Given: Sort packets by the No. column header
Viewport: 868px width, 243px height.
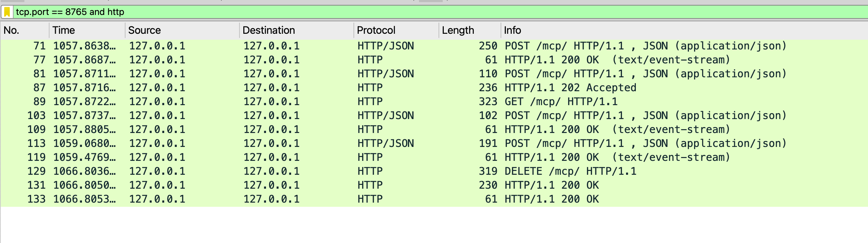Looking at the screenshot, I should (25, 30).
